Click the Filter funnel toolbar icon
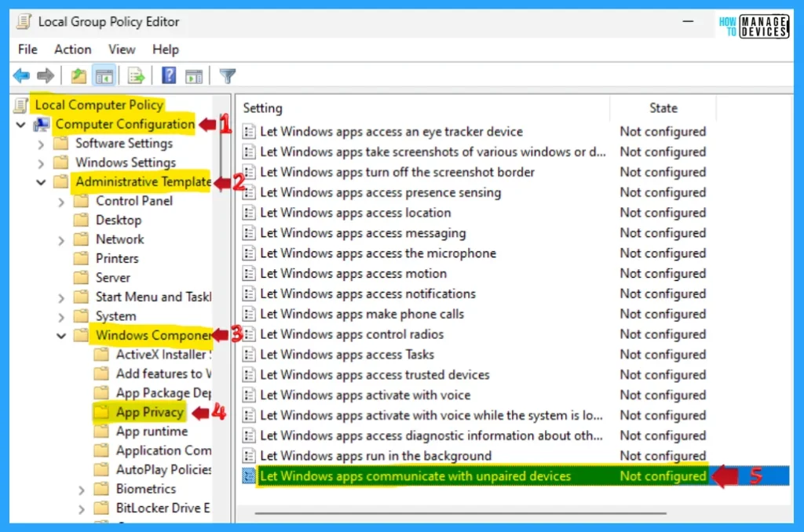This screenshot has height=532, width=804. [227, 76]
